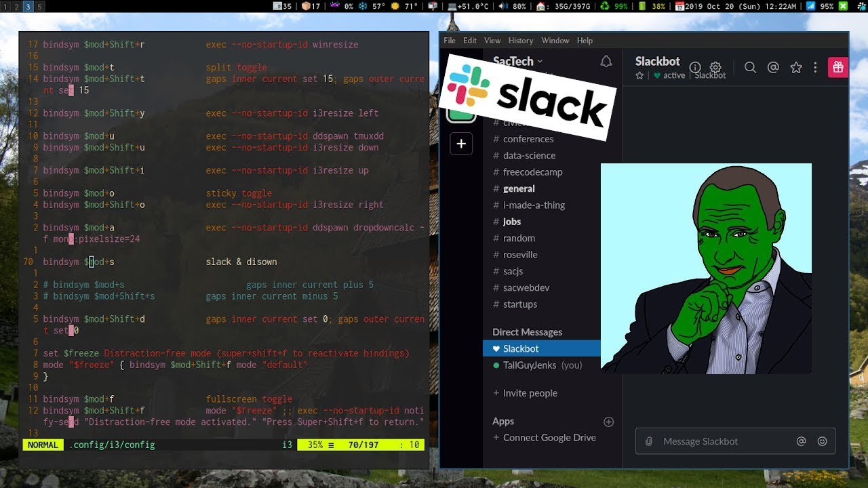Screen dimensions: 868x488
Task: Add a workspace with plus button
Action: [461, 143]
